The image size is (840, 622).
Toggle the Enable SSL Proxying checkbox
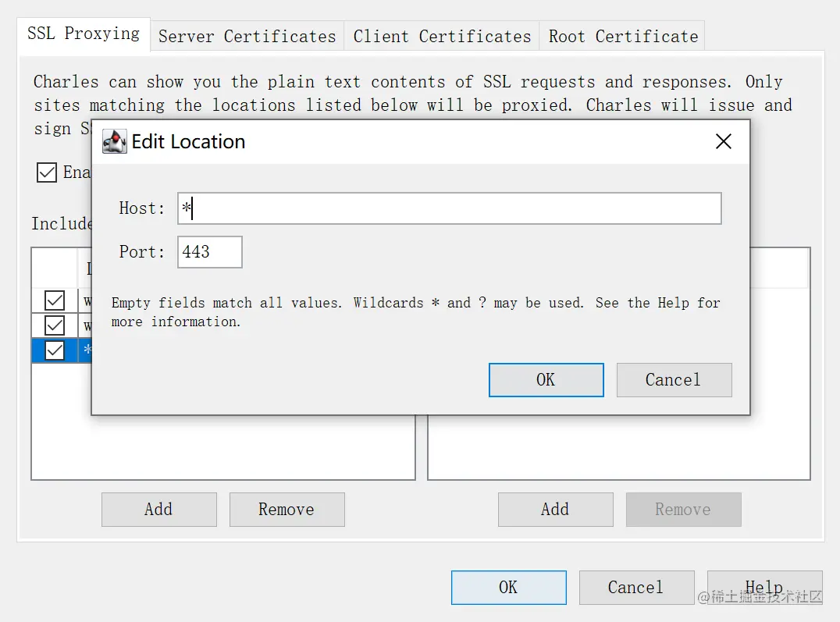coord(47,172)
